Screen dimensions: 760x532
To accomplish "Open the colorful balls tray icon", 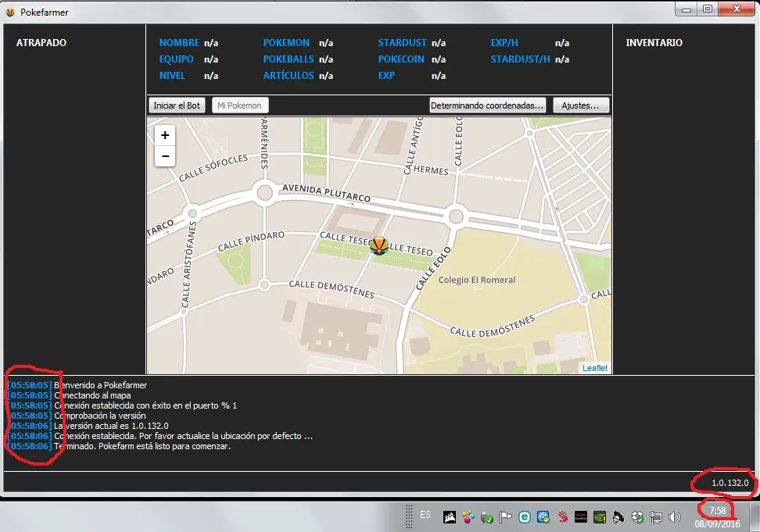I will pyautogui.click(x=468, y=517).
